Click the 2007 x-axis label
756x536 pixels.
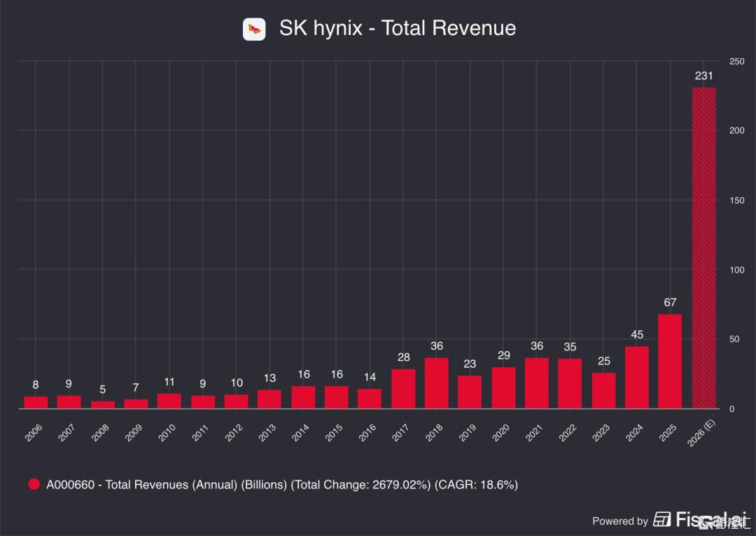pos(66,433)
